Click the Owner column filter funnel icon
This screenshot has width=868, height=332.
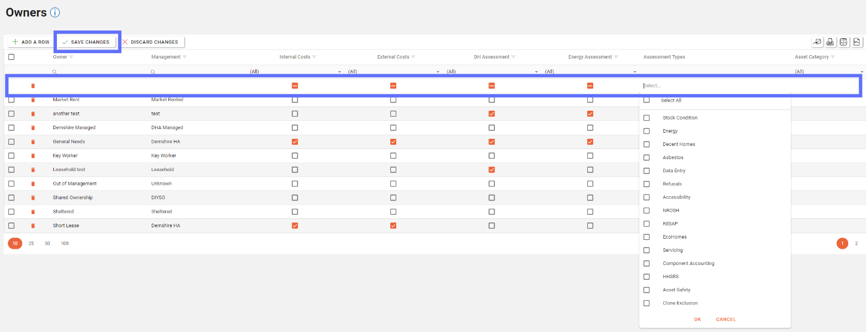click(x=71, y=57)
